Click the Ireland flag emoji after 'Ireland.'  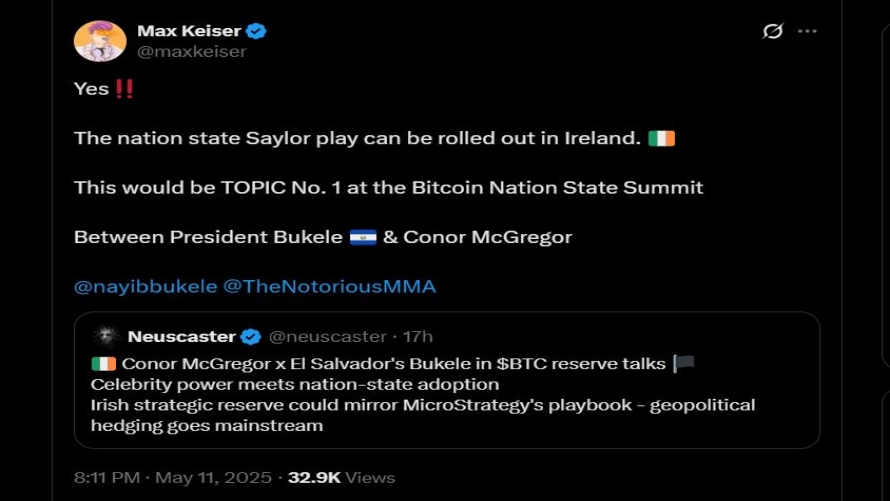click(x=661, y=137)
